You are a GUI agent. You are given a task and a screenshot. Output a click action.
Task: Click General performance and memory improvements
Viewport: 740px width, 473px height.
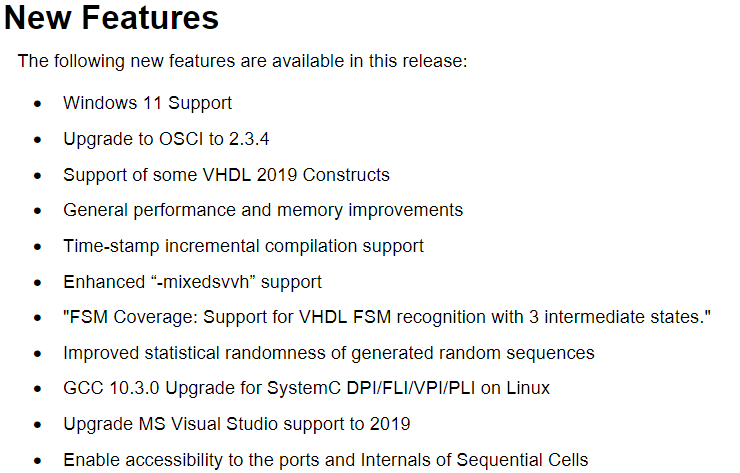pyautogui.click(x=263, y=211)
